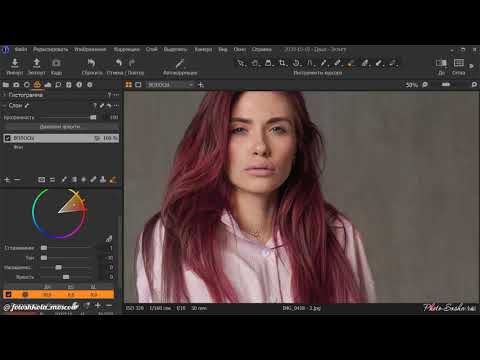
Task: Open the Metadata info tool tab
Action: 79,85
